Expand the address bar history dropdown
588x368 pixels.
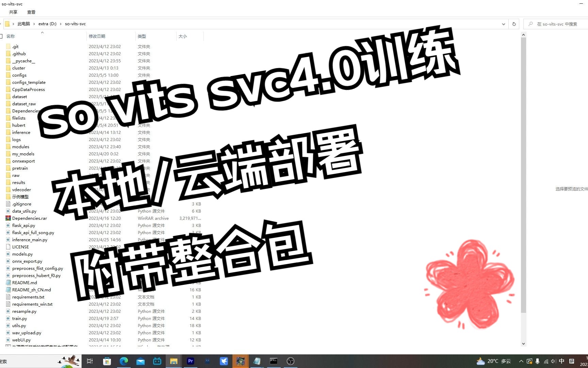[x=504, y=24]
